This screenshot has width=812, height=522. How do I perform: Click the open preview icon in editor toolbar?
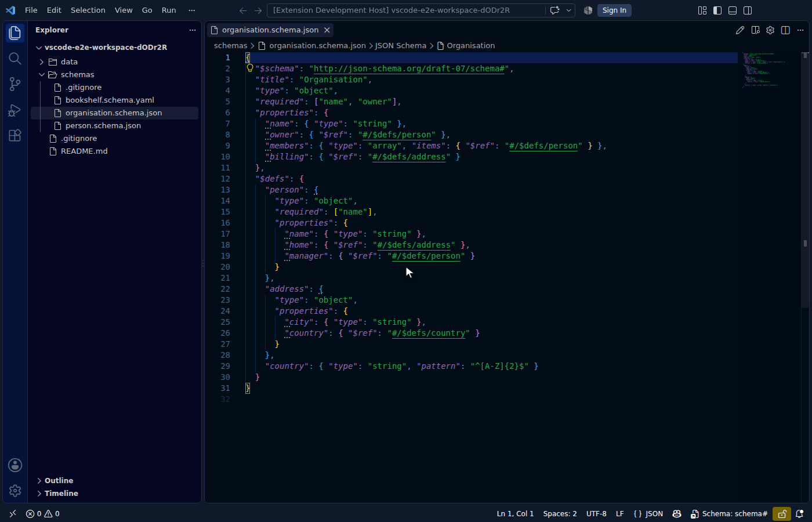click(x=755, y=30)
